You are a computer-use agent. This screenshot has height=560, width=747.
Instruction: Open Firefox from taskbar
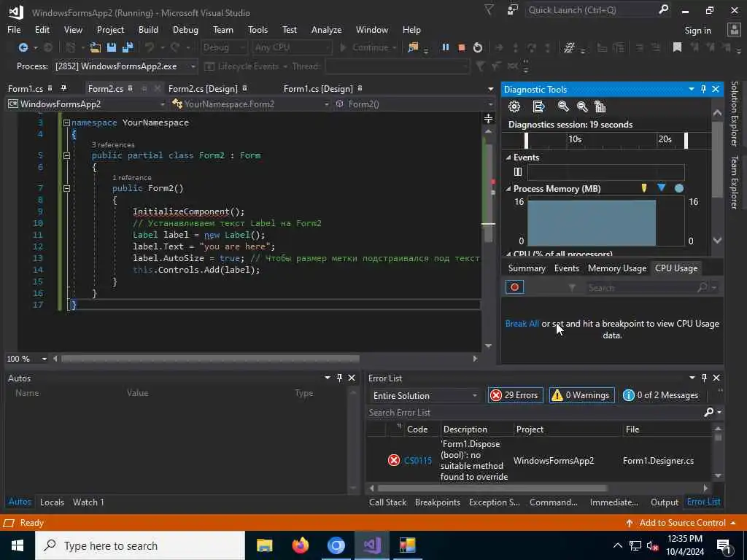(300, 545)
